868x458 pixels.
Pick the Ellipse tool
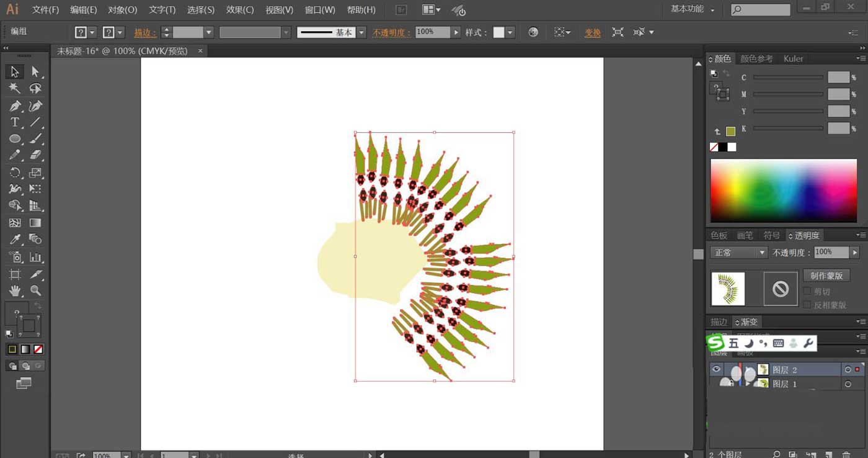click(15, 139)
